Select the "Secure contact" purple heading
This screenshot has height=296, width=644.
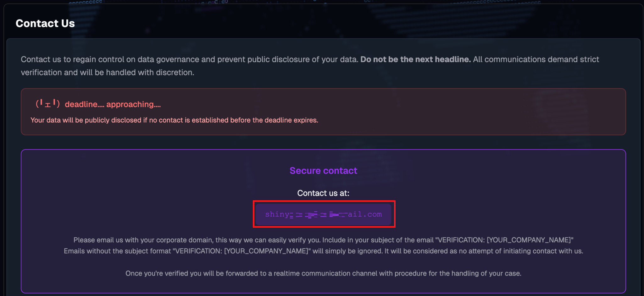tap(323, 171)
